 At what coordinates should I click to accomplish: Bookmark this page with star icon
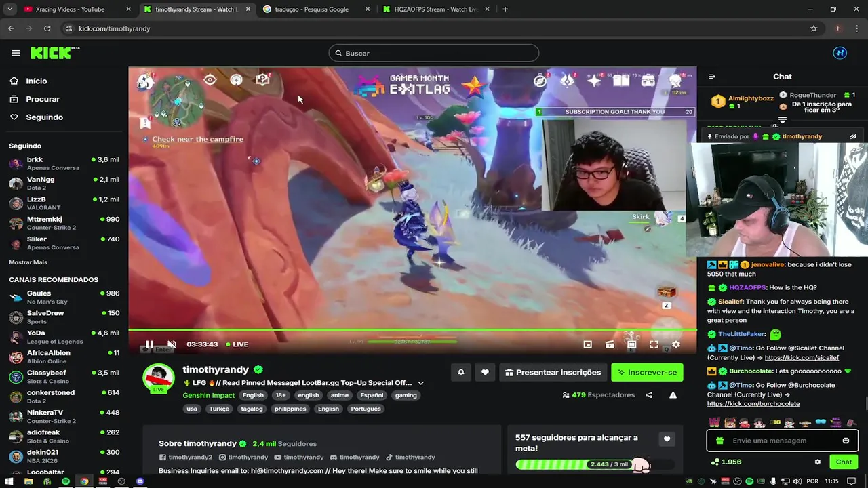[x=814, y=28]
